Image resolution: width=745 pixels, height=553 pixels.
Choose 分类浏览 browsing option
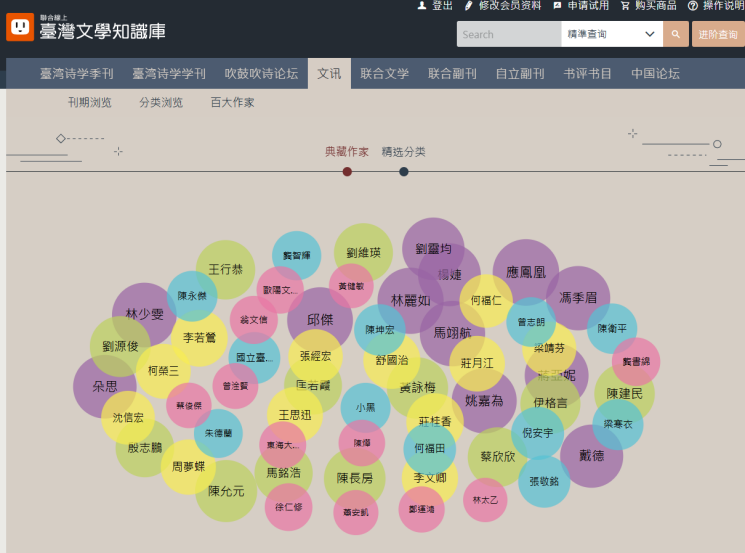(161, 103)
